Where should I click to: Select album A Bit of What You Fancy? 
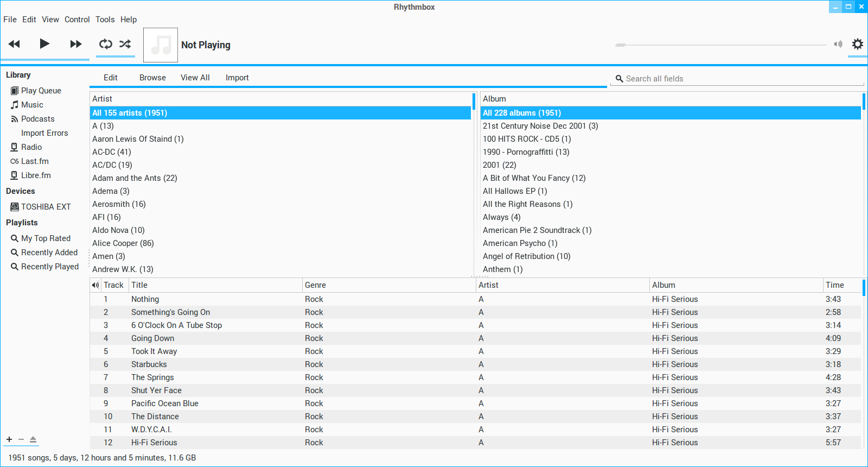tap(671, 178)
